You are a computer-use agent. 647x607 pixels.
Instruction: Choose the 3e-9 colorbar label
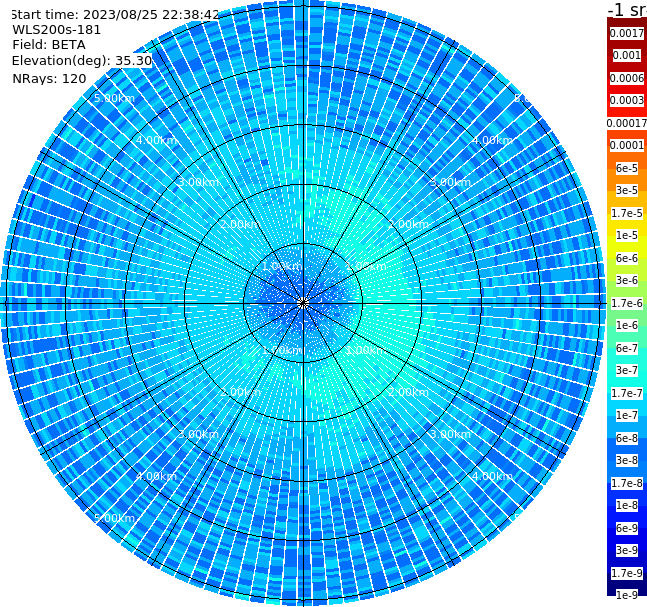(627, 550)
